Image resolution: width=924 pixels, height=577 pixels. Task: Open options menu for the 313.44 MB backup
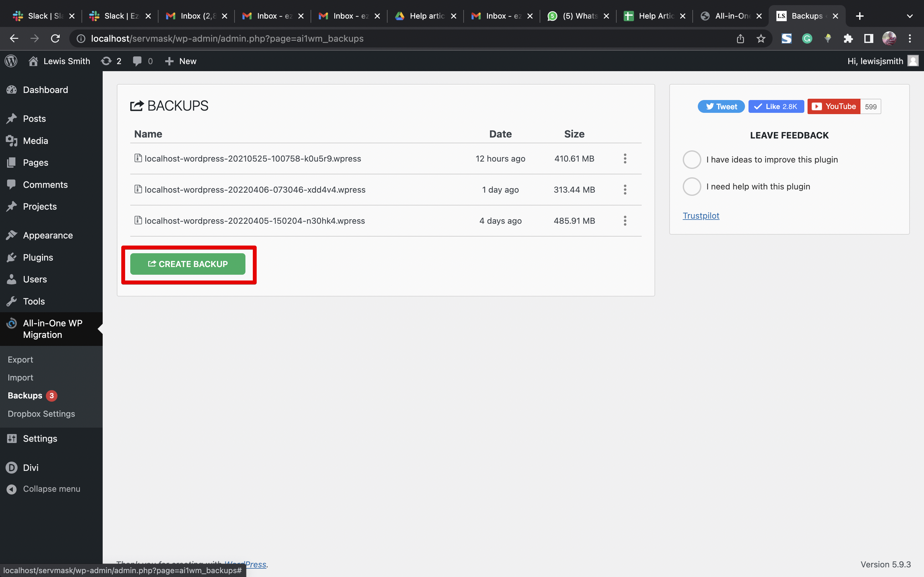[625, 190]
